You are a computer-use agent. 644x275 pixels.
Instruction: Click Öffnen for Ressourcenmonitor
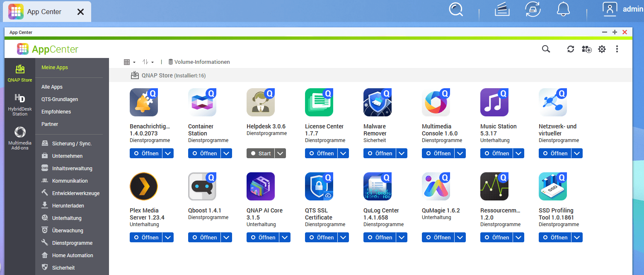coord(496,237)
